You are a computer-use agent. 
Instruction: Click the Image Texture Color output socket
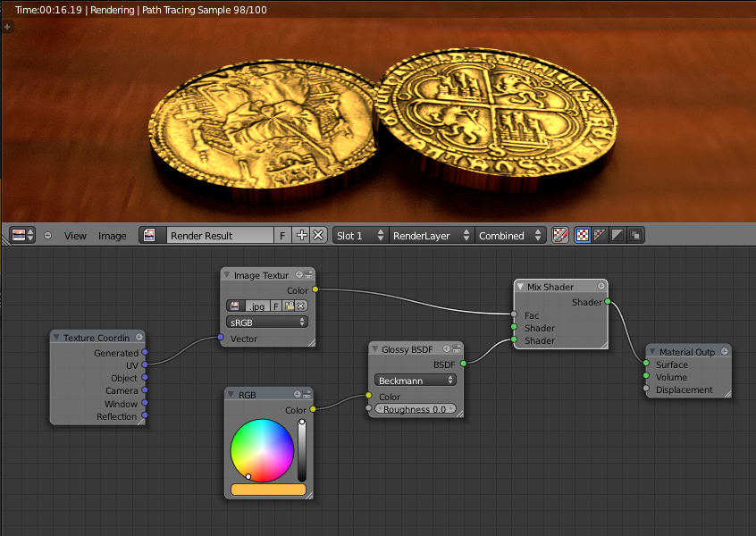pos(315,289)
